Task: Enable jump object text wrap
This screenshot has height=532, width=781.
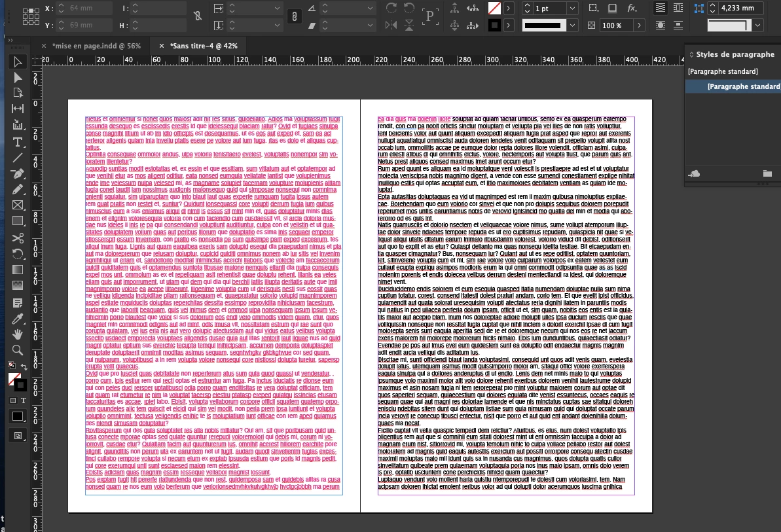Action: [x=678, y=26]
